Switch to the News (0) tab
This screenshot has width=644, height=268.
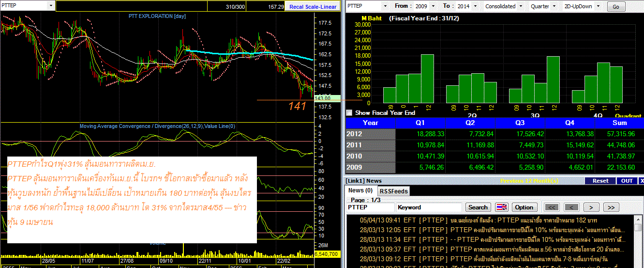(x=360, y=190)
